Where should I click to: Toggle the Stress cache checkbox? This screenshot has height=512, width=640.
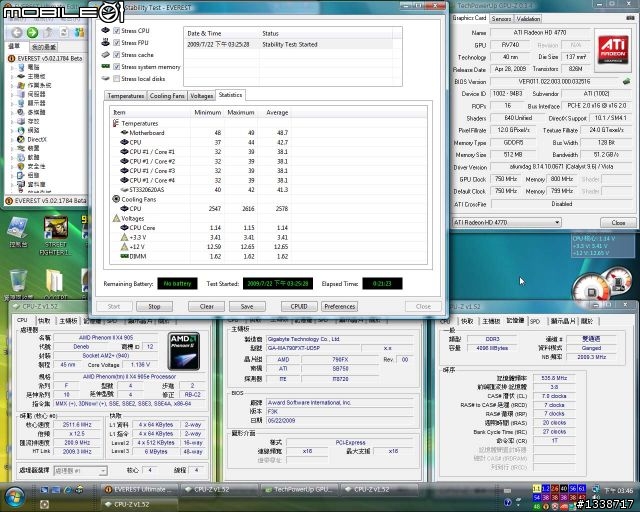tap(116, 55)
